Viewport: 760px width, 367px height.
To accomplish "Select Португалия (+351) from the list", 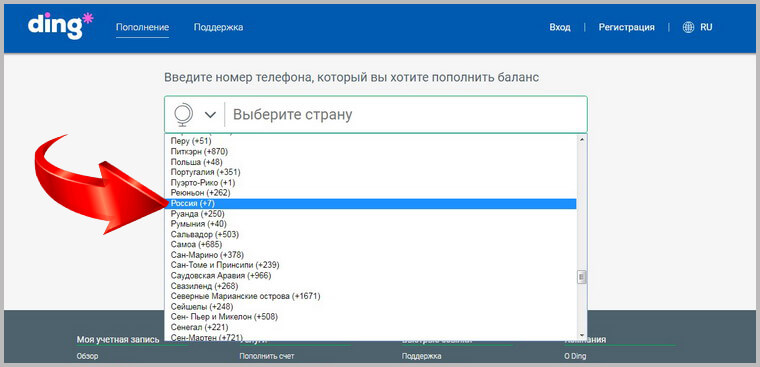I will tap(370, 172).
